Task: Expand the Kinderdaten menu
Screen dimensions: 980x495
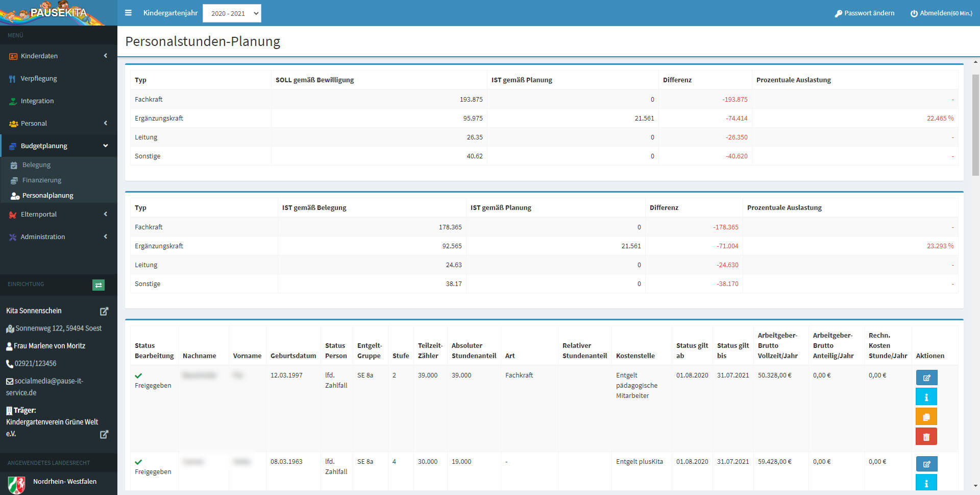Action: pos(58,56)
